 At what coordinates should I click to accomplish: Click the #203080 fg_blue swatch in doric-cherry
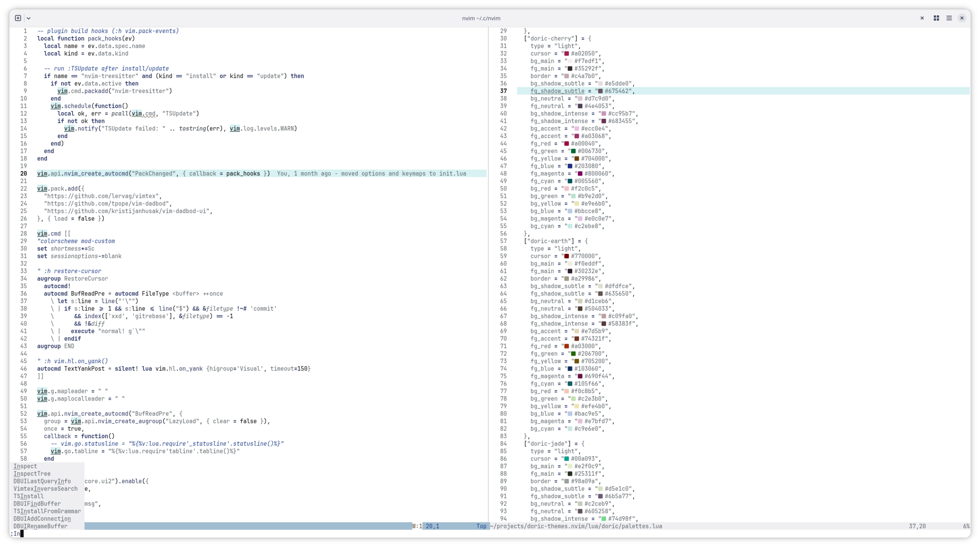pyautogui.click(x=570, y=166)
